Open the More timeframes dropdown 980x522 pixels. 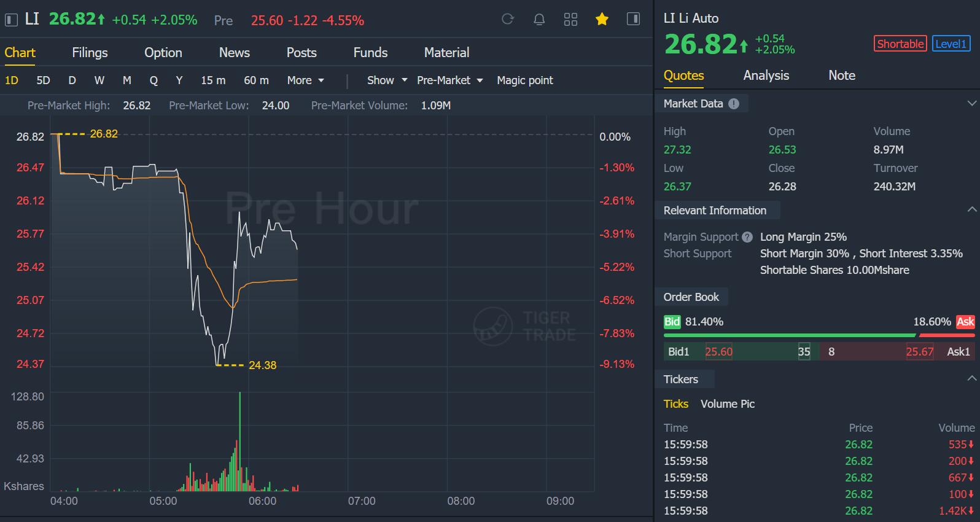pyautogui.click(x=305, y=80)
